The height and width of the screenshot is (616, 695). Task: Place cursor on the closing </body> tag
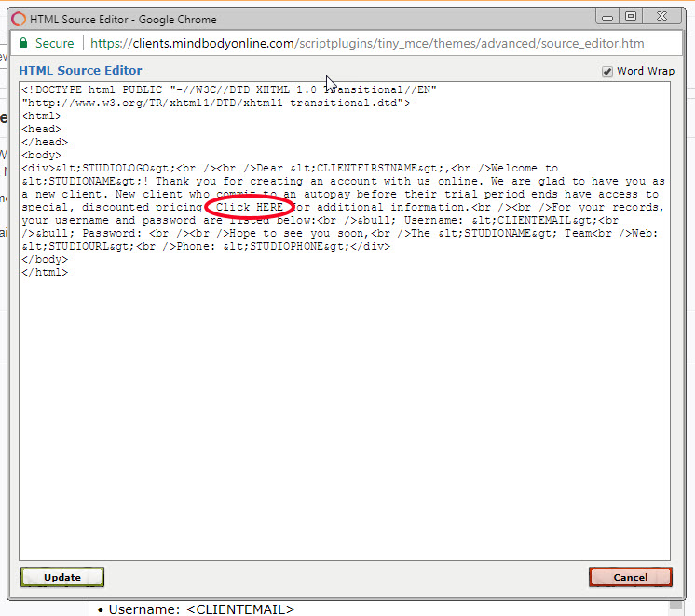(44, 260)
